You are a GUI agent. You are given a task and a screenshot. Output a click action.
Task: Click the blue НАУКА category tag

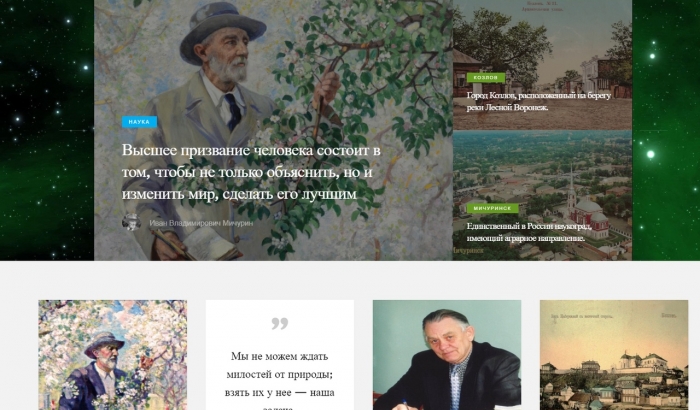pyautogui.click(x=139, y=122)
